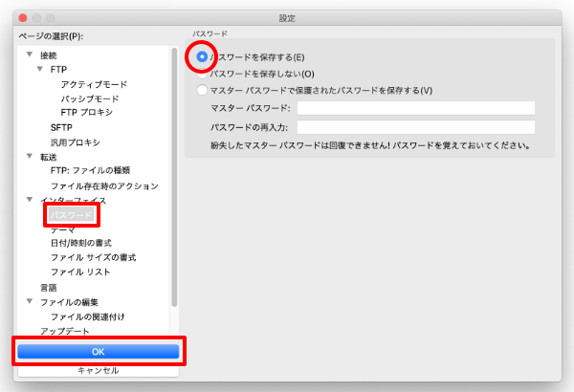Image resolution: width=574 pixels, height=392 pixels.
Task: Select ファイル存在時のアクション page
Action: pyautogui.click(x=104, y=185)
